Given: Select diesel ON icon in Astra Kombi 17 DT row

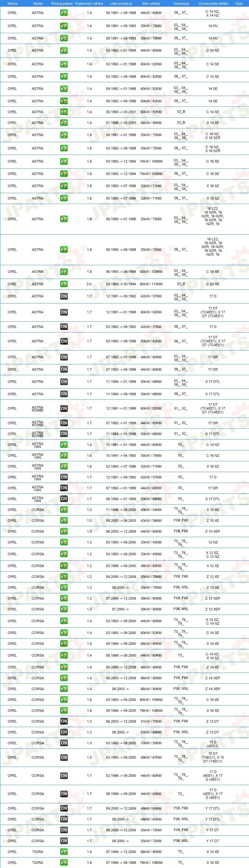Looking at the screenshot, I should (64, 408).
